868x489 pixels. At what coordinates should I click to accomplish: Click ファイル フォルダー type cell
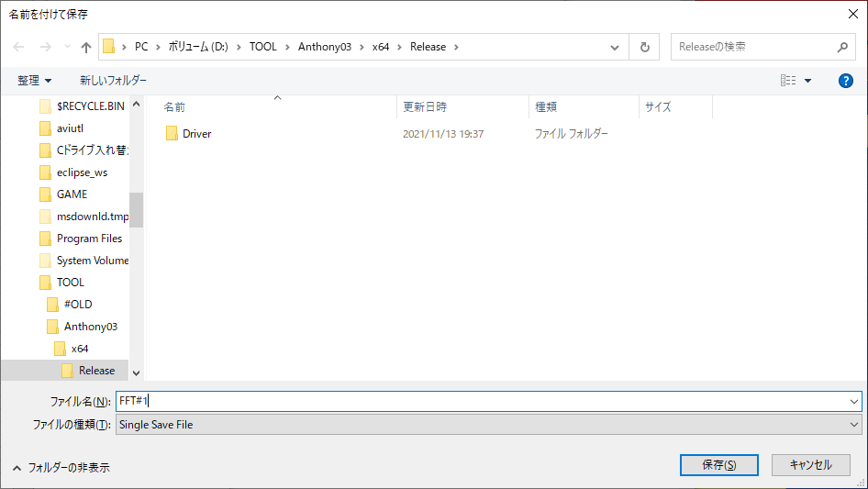pos(572,134)
